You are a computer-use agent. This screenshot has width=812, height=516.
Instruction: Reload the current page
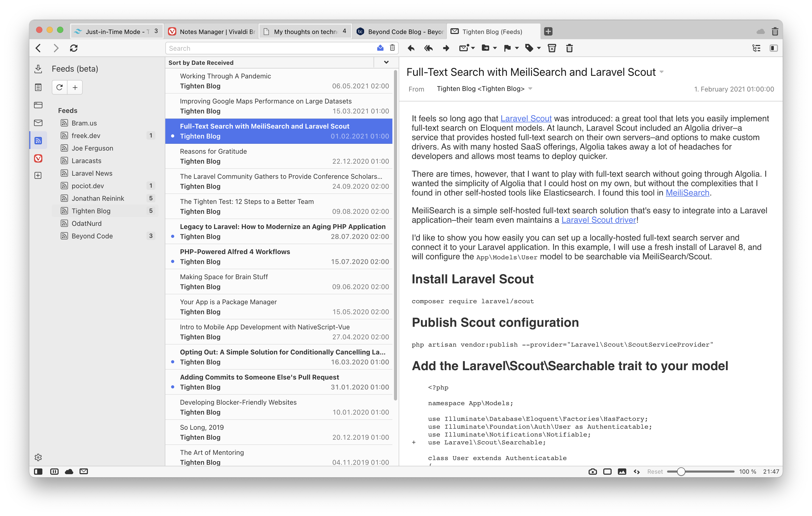74,48
